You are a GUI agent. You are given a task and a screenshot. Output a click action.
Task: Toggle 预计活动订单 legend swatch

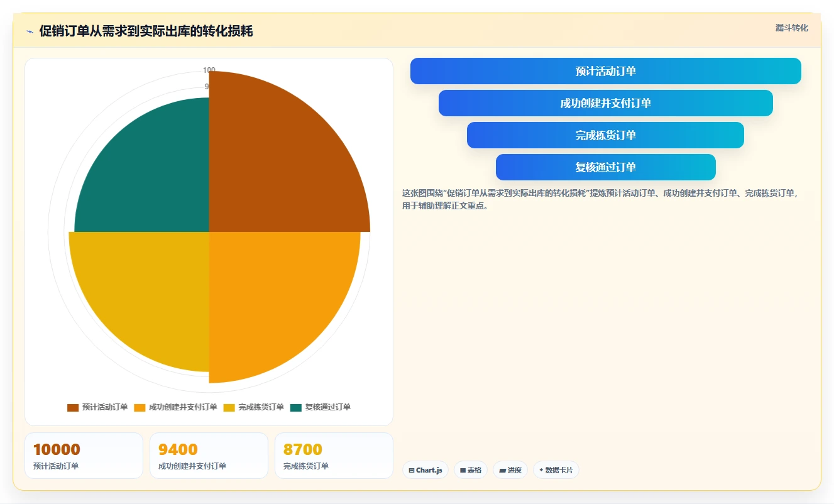click(73, 407)
